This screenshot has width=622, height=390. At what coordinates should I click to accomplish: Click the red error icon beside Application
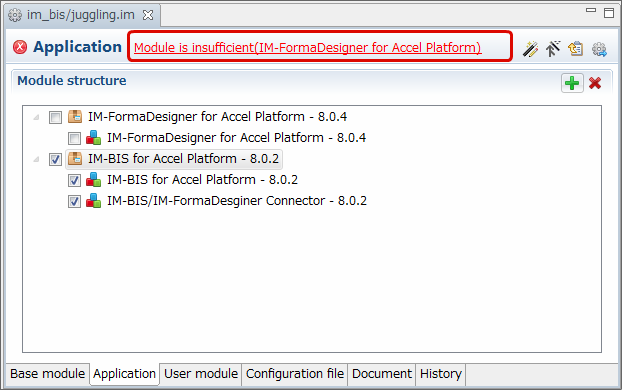point(20,47)
